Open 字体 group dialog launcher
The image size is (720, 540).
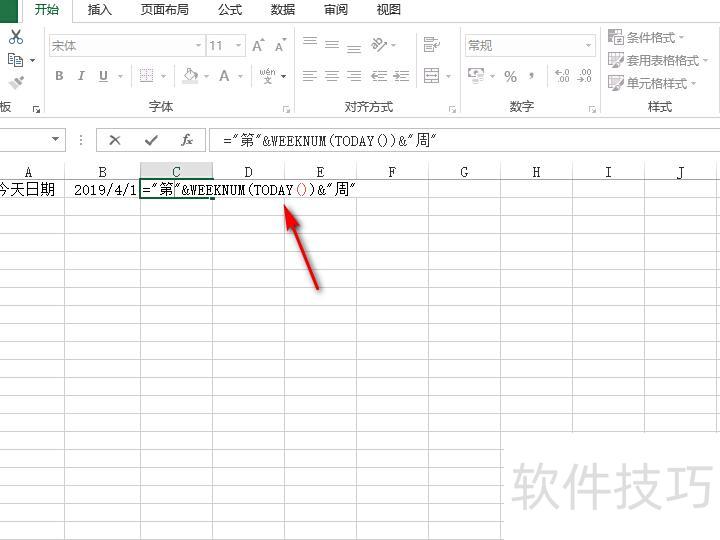[286, 109]
